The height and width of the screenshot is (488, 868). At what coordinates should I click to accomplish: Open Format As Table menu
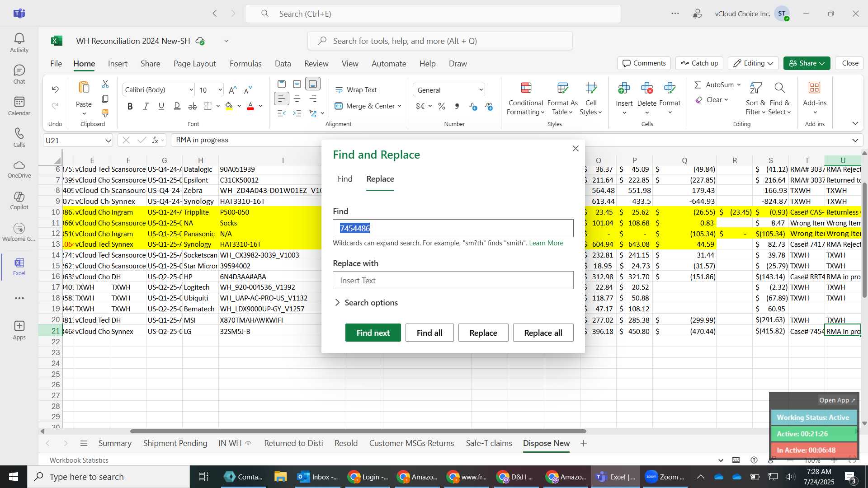(x=562, y=99)
